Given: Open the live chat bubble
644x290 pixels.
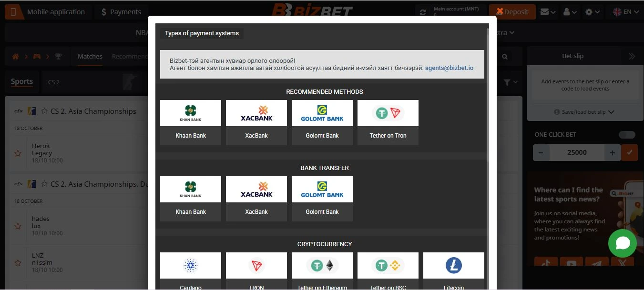Looking at the screenshot, I should pyautogui.click(x=623, y=243).
